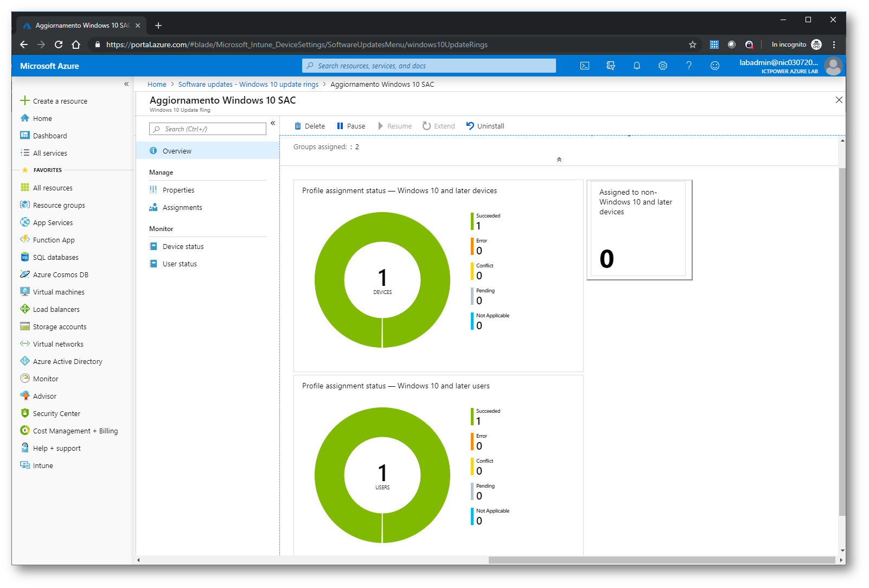Click Microsoft Azure logo text
869x588 pixels.
point(49,66)
